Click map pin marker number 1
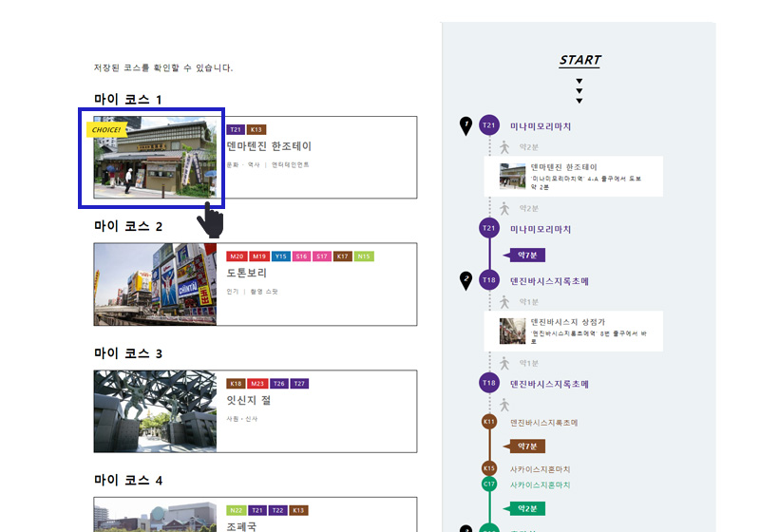This screenshot has height=532, width=760. [x=465, y=126]
